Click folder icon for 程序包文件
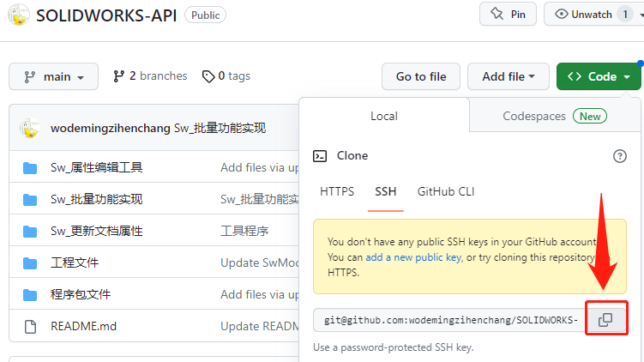Viewport: 644px width, 362px height. click(x=30, y=294)
